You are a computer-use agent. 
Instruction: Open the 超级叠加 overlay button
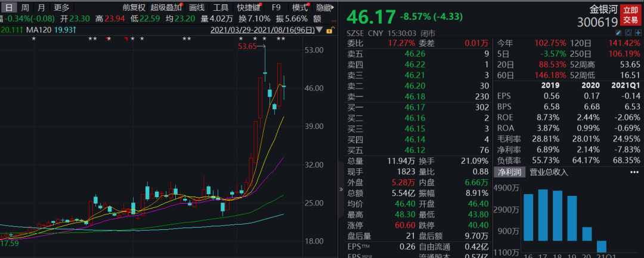coord(167,8)
